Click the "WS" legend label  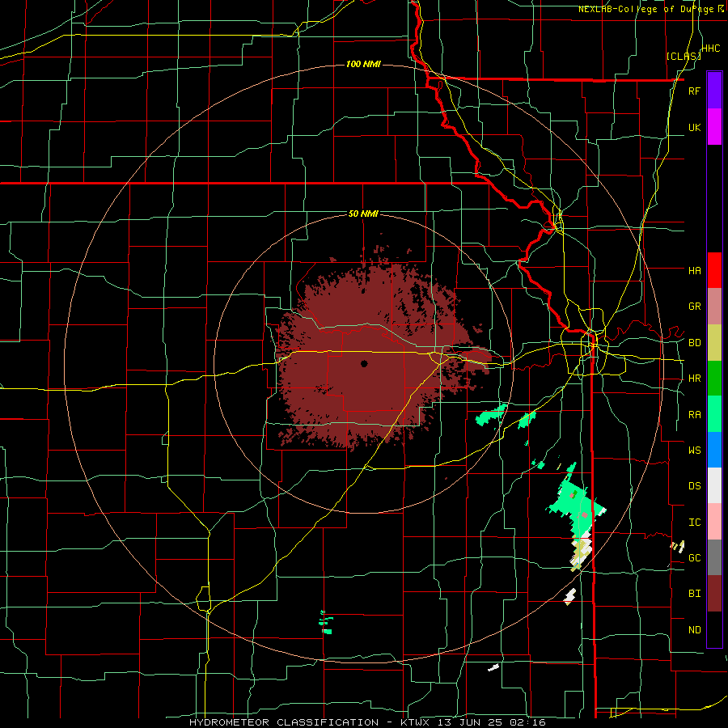point(694,451)
